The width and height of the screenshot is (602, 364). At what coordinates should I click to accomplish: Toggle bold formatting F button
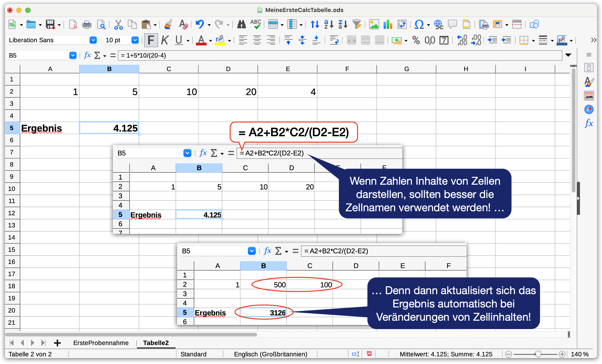[151, 40]
